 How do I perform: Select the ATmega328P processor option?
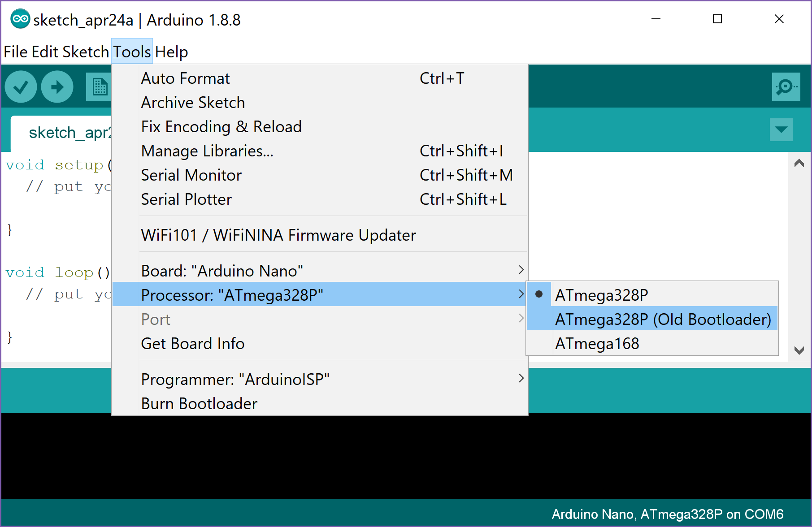(x=652, y=295)
